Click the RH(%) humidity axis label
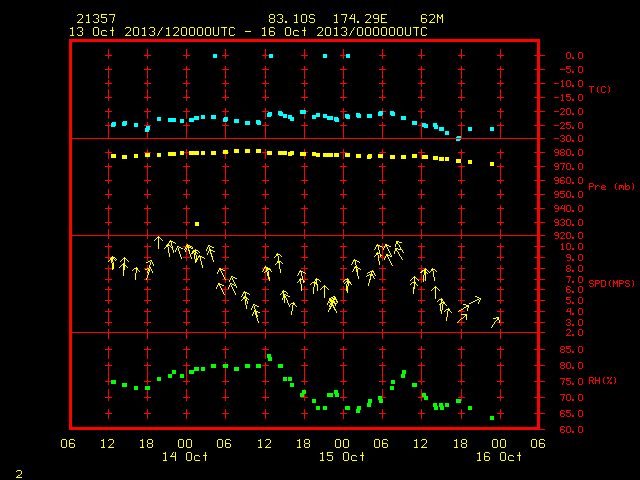This screenshot has height=480, width=640. tap(602, 381)
